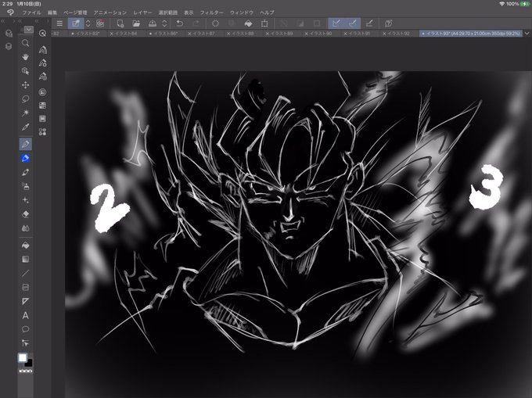Open the command bar hamburger menu
Screen dimensions: 532x398
tap(59, 23)
